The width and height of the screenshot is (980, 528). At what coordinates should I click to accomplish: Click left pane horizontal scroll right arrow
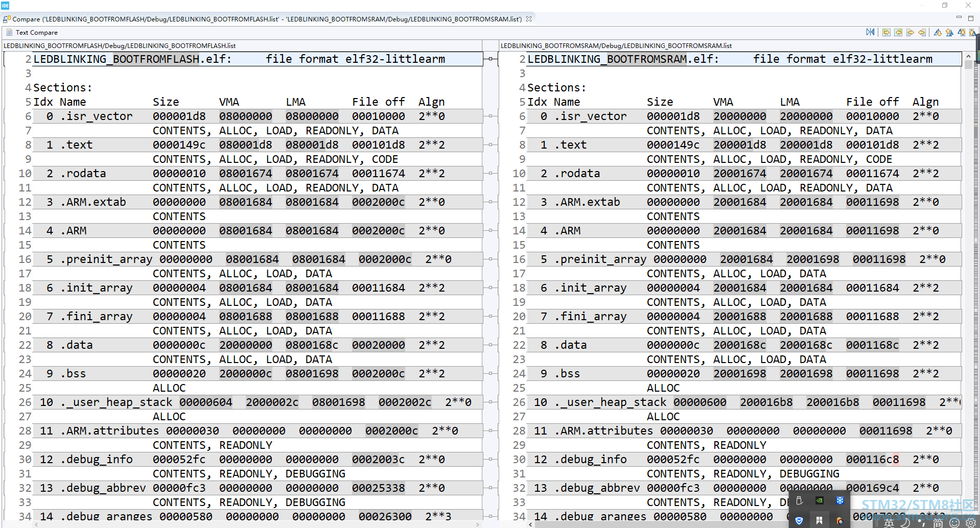pos(478,524)
